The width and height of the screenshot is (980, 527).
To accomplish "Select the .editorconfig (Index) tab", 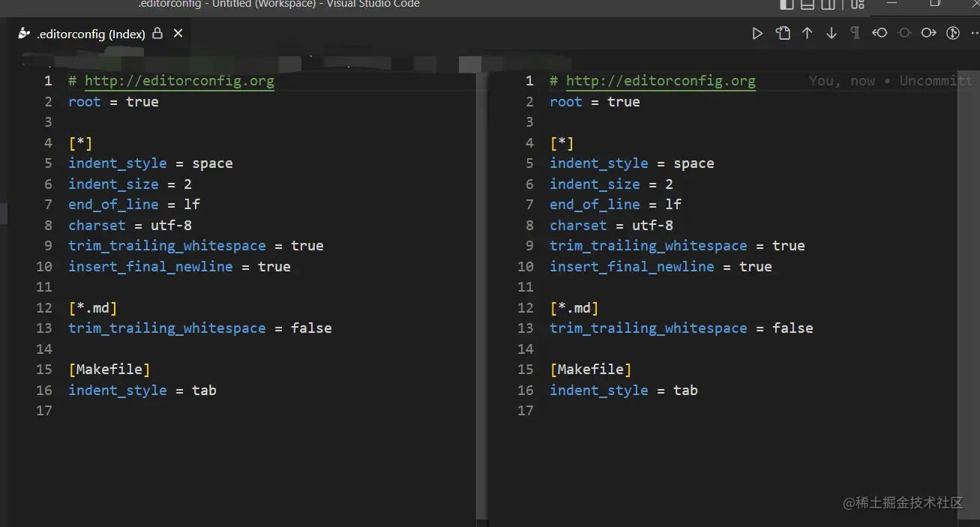I will 101,34.
